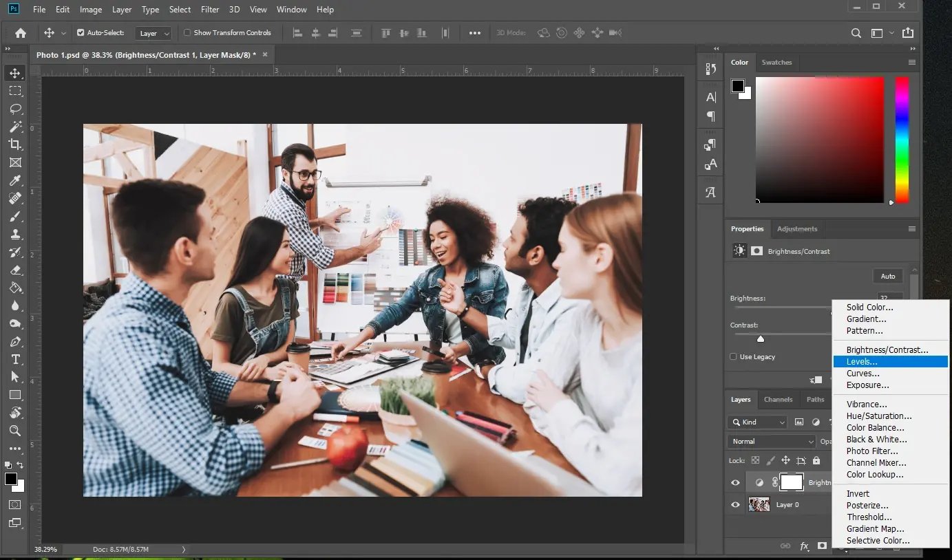Select the Spot Healing Brush tool
This screenshot has height=560, width=952.
14,198
